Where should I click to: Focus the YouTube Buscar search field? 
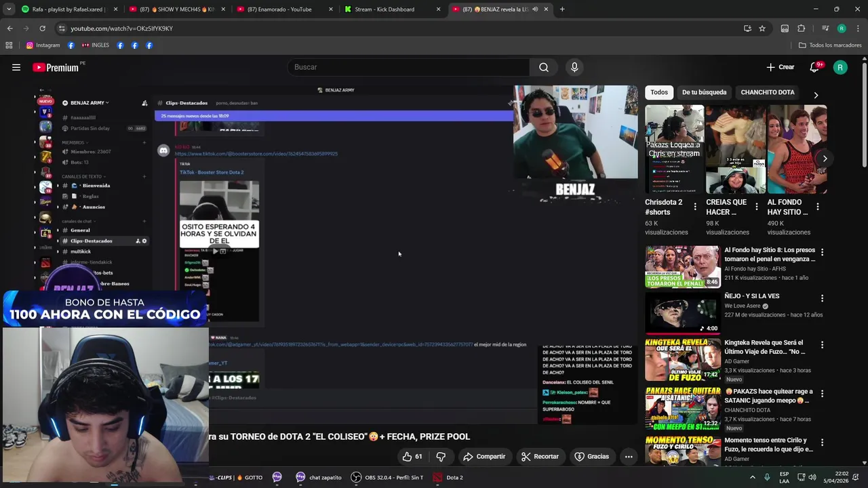pyautogui.click(x=409, y=67)
